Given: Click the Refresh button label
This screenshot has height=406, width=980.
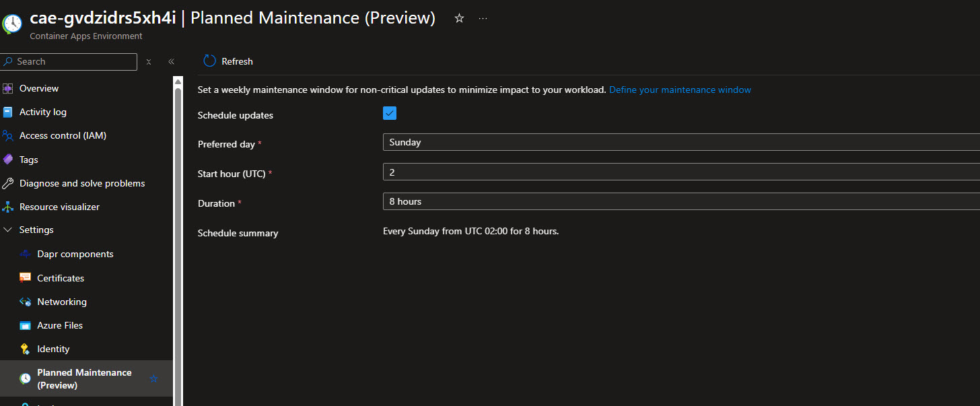Looking at the screenshot, I should 237,61.
